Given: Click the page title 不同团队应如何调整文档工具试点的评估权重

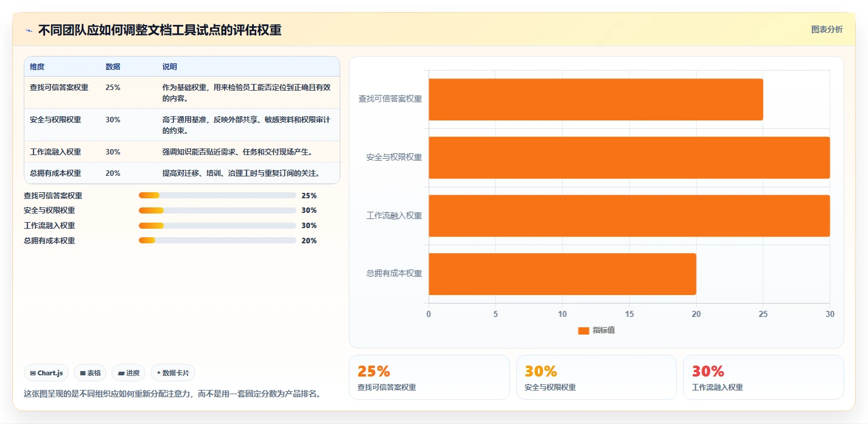Looking at the screenshot, I should pos(159,30).
